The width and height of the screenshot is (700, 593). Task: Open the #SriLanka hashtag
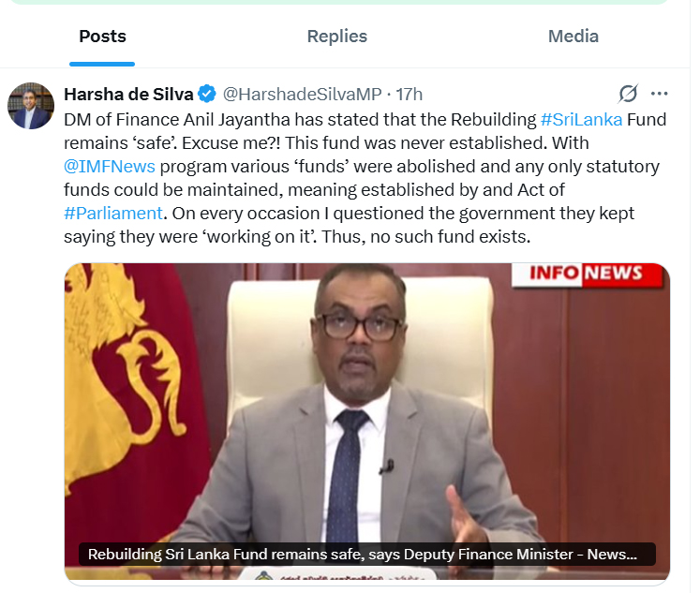click(581, 120)
